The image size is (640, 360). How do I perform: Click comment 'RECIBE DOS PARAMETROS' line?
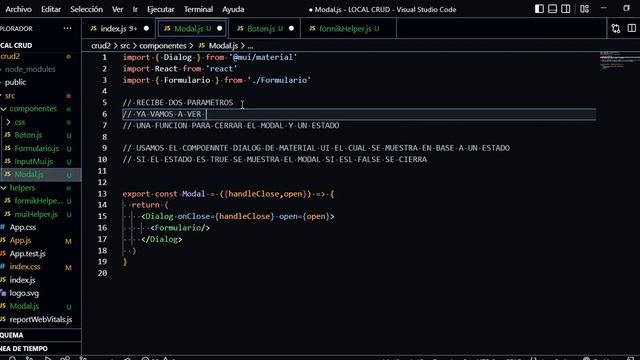coord(178,103)
